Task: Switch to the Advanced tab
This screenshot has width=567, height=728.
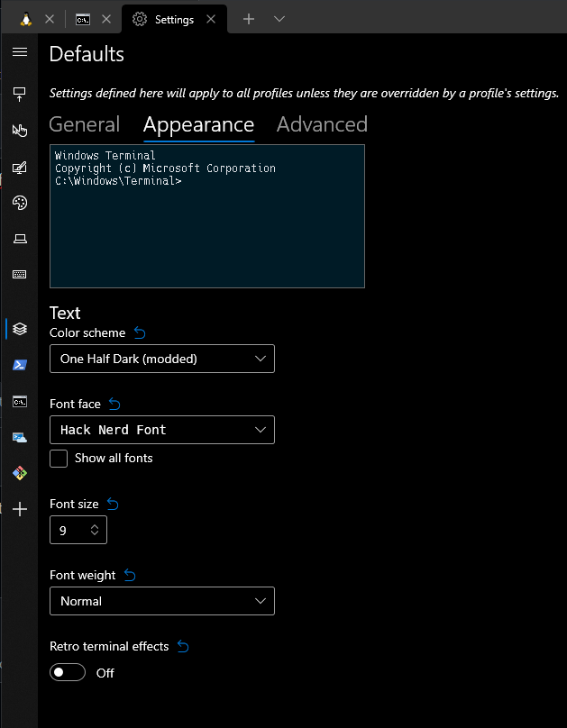Action: coord(322,124)
